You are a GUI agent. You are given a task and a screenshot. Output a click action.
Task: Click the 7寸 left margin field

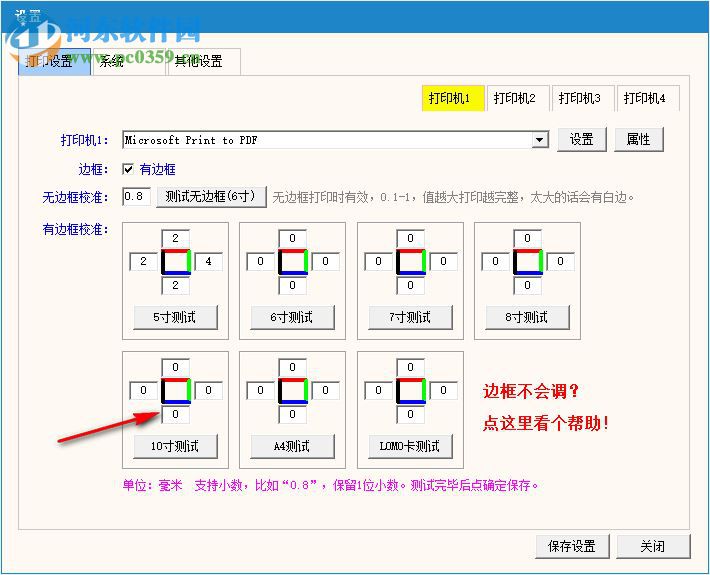(378, 261)
